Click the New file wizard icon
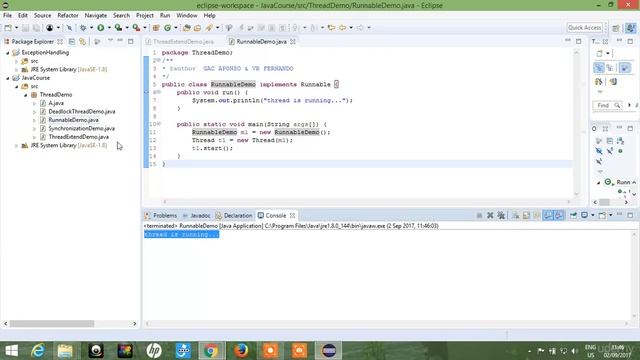Image resolution: width=640 pixels, height=360 pixels. pyautogui.click(x=8, y=28)
